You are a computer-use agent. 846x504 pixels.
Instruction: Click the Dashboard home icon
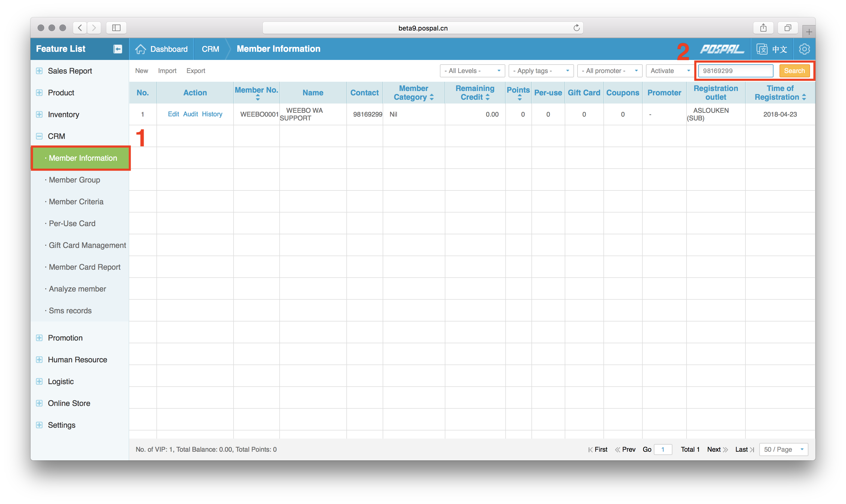[x=140, y=49]
